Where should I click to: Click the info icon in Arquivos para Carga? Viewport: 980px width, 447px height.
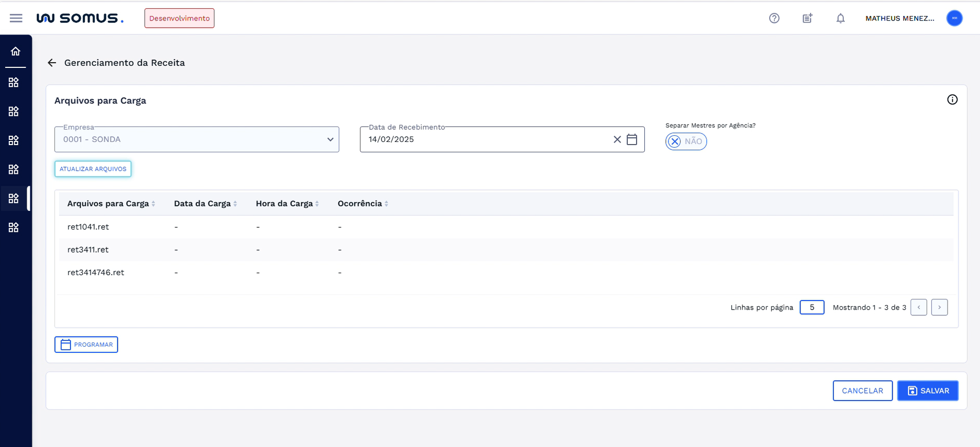click(952, 100)
